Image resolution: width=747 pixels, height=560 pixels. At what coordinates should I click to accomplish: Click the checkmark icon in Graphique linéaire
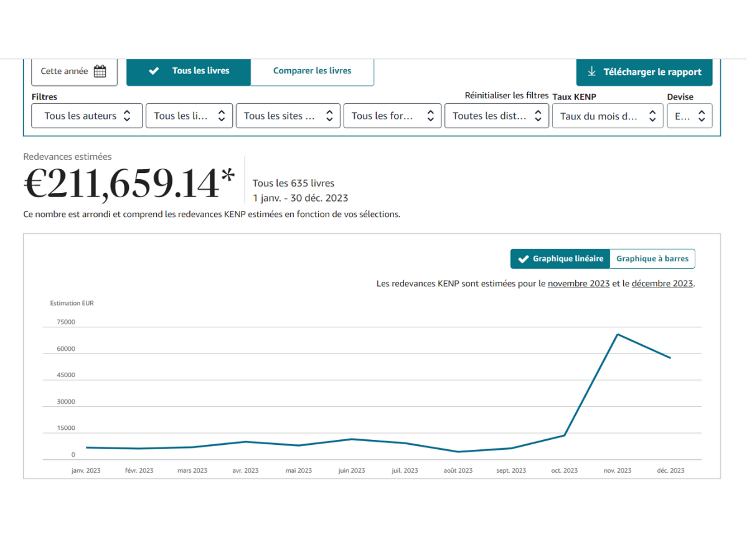coord(523,259)
